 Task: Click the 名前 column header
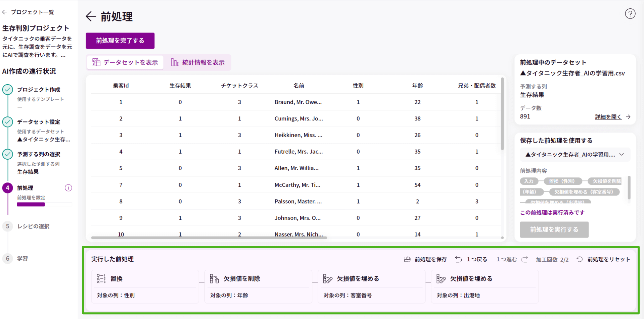click(x=299, y=86)
